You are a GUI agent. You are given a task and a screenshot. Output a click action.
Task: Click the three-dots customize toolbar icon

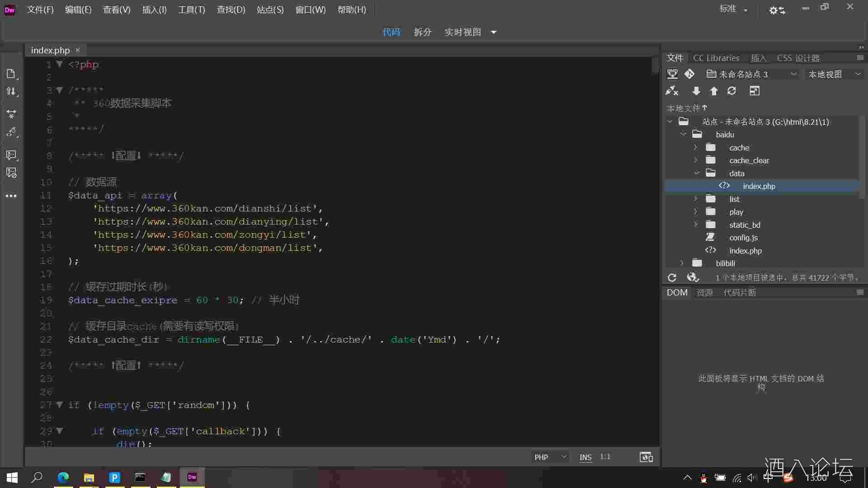click(x=11, y=196)
